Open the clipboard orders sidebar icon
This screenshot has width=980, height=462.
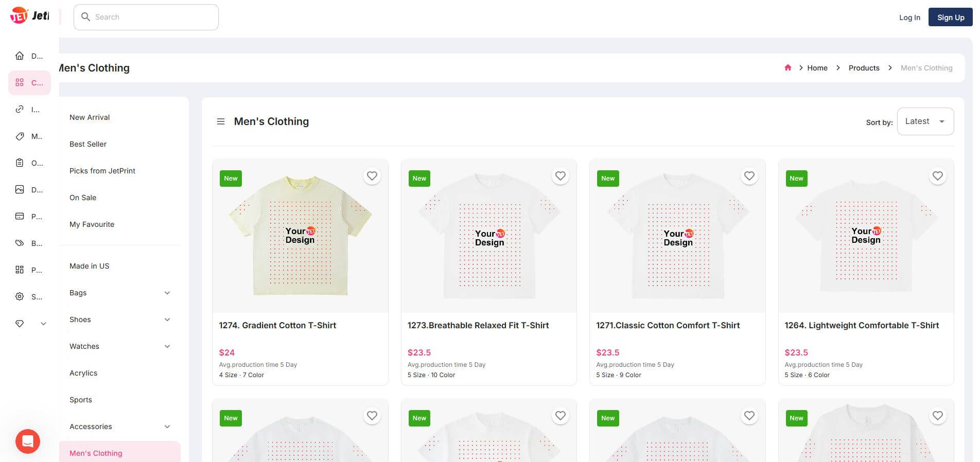pos(20,163)
